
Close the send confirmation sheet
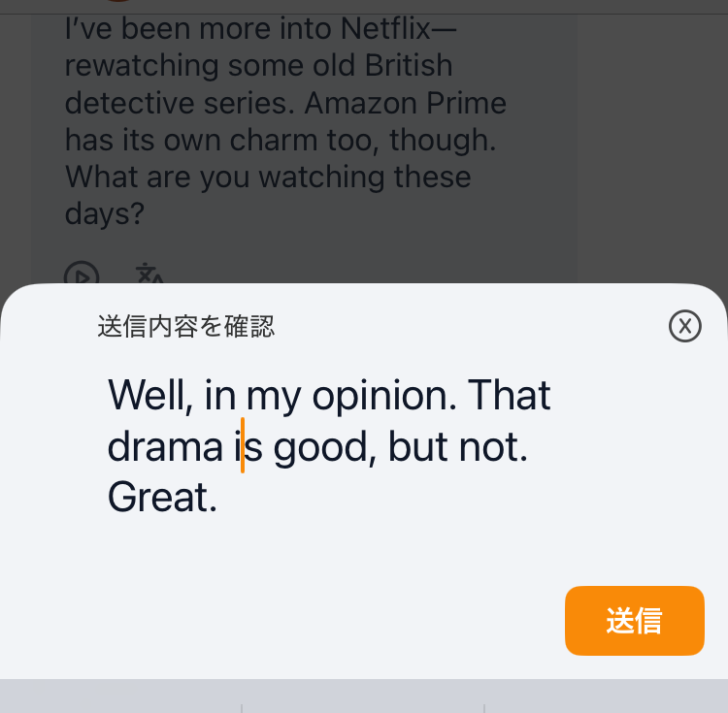pyautogui.click(x=684, y=327)
